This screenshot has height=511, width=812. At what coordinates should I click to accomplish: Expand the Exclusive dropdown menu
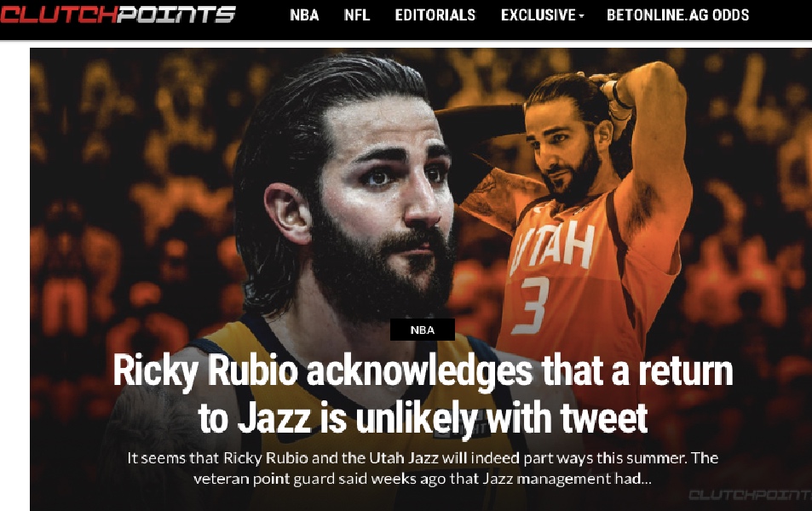pyautogui.click(x=542, y=15)
